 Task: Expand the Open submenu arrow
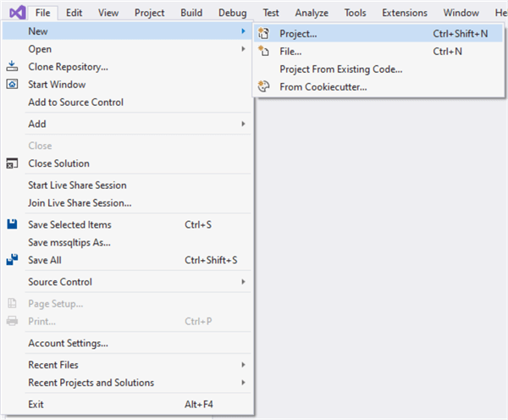point(243,49)
